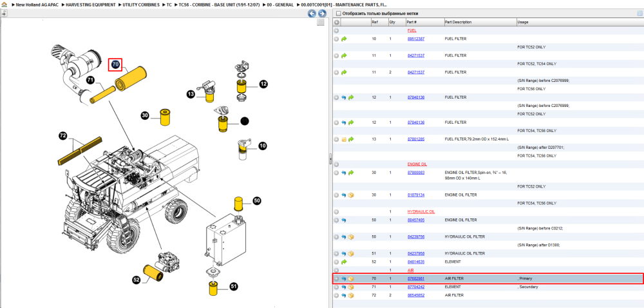Screen dimensions: 644x308
Task: Open note icon for part 87801285
Action: [x=344, y=139]
